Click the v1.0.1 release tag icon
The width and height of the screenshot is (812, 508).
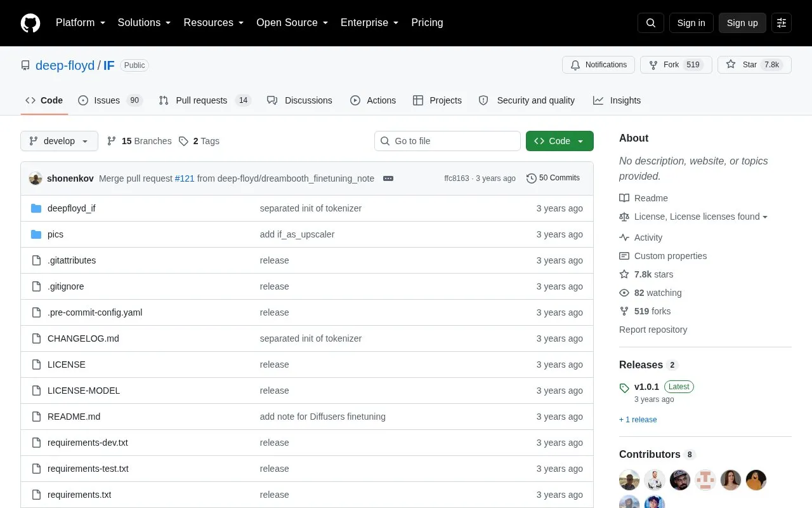624,387
